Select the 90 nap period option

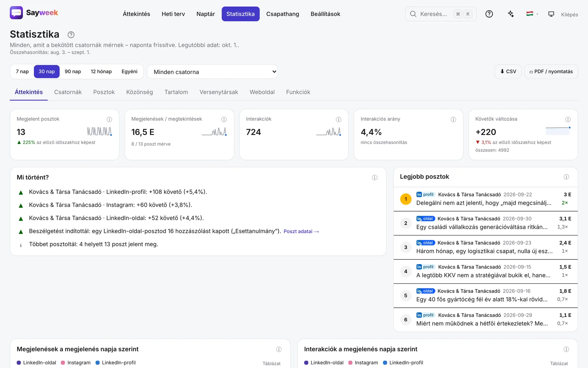[x=73, y=71]
